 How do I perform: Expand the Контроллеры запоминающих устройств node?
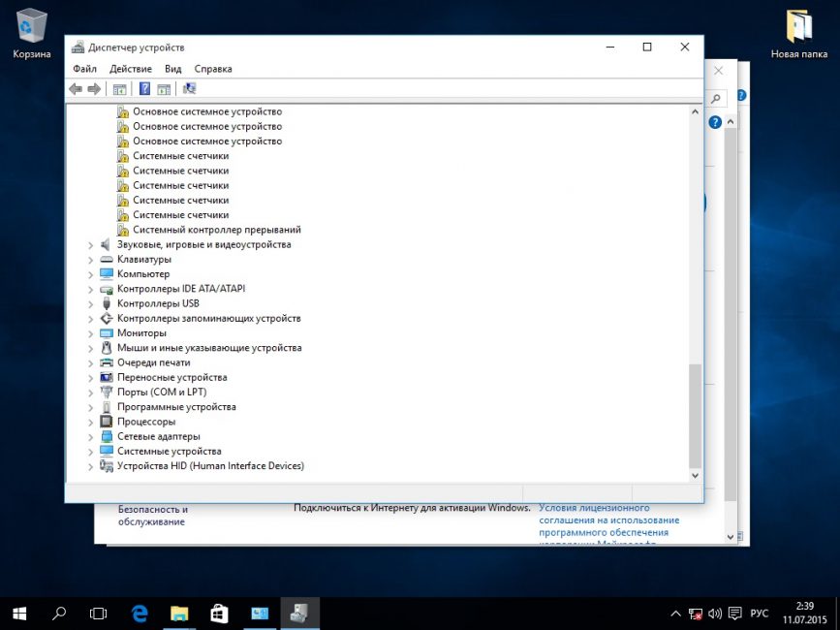click(90, 319)
